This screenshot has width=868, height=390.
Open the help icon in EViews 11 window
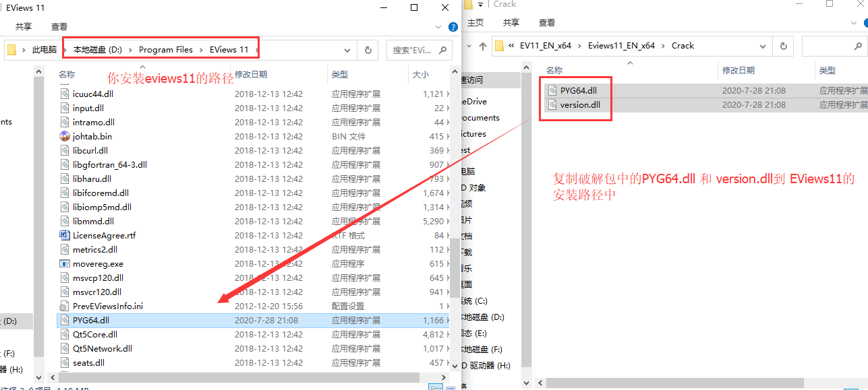tap(453, 27)
